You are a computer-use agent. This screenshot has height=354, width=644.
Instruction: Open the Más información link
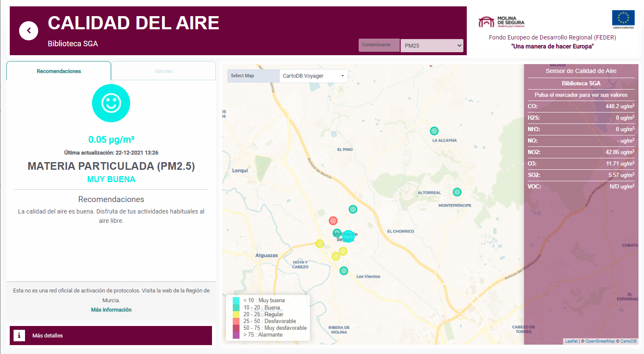click(111, 310)
